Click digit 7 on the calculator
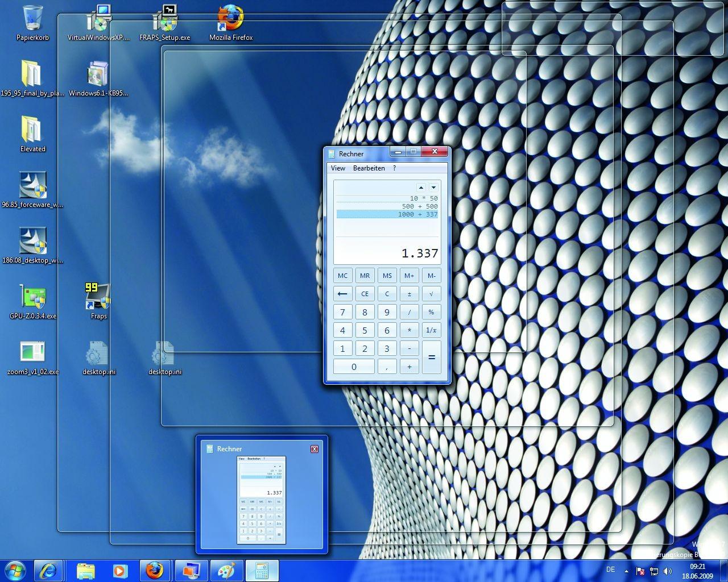 (342, 312)
